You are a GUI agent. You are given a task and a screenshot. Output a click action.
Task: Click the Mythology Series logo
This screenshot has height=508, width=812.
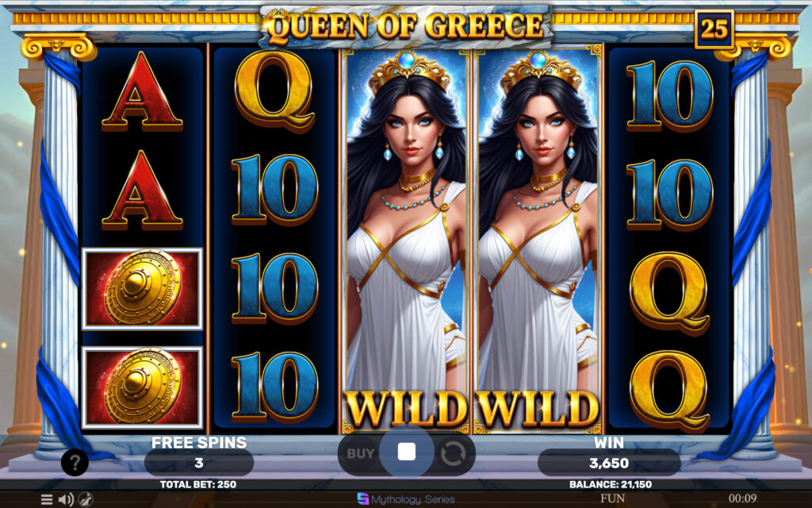pos(406,499)
